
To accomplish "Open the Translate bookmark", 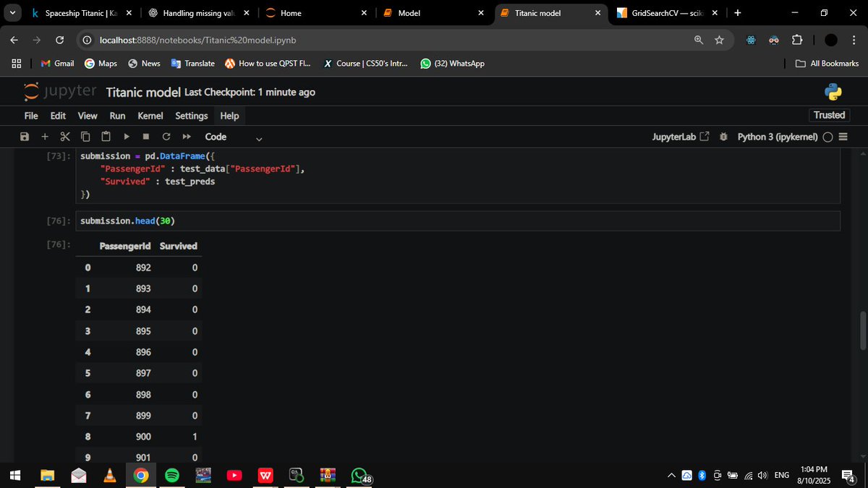I will pyautogui.click(x=193, y=64).
